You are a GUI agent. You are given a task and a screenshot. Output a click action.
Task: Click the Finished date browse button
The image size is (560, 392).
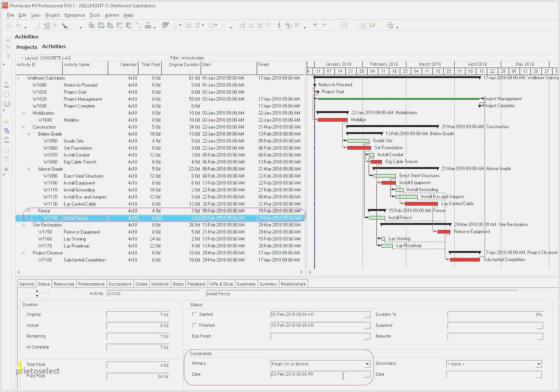coord(367,326)
